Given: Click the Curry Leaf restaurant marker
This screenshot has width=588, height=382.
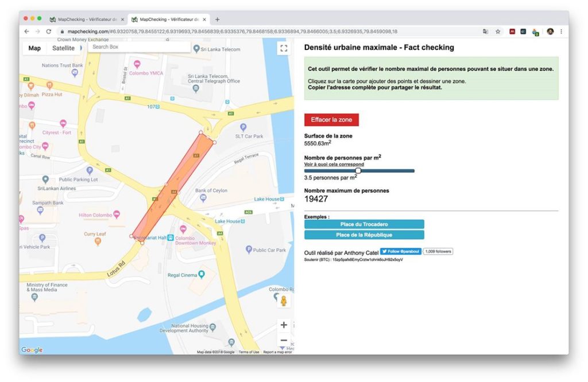Looking at the screenshot, I should tap(98, 241).
